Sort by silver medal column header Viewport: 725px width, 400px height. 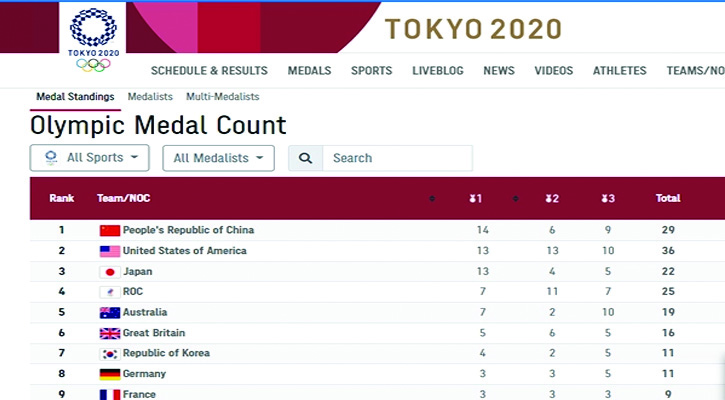click(551, 198)
